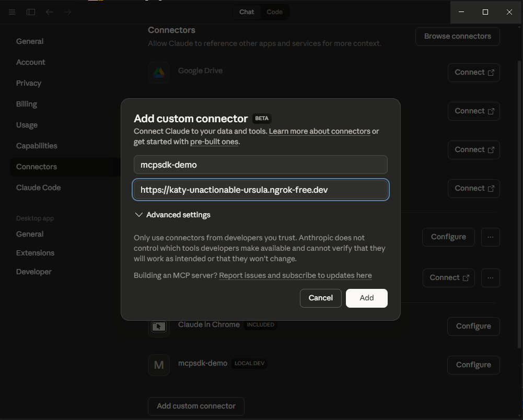The height and width of the screenshot is (420, 523).
Task: Minimize the Claude window
Action: pyautogui.click(x=461, y=12)
